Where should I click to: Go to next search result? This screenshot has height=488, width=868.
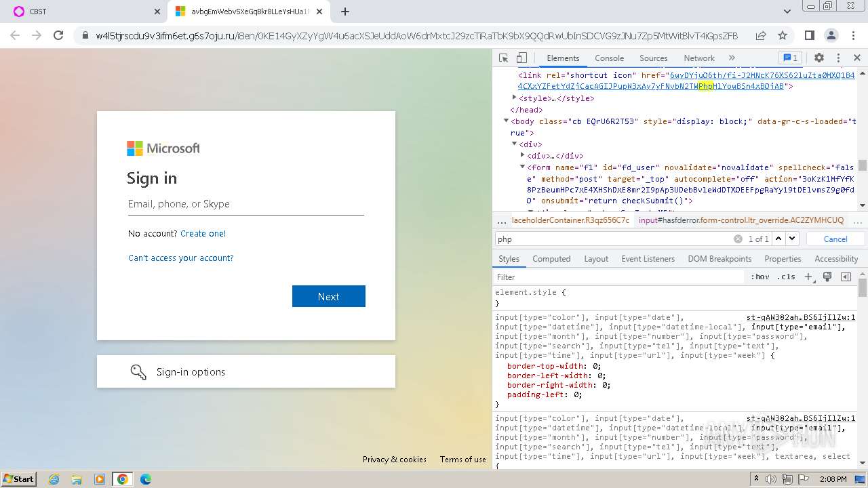coord(792,239)
